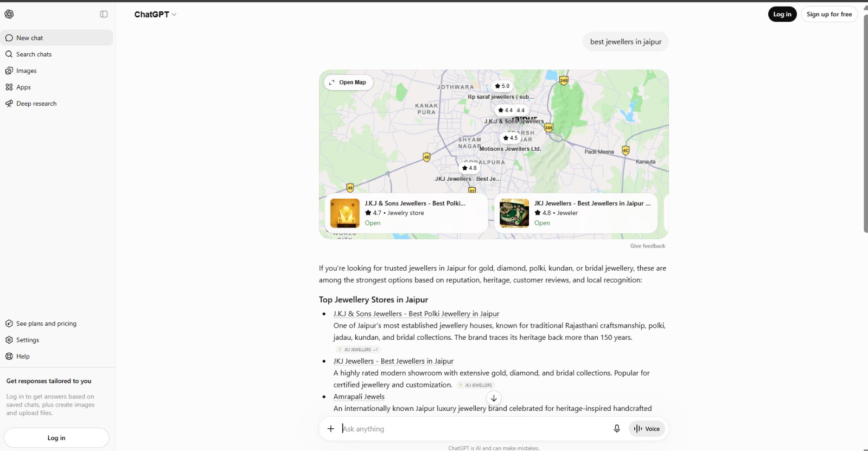This screenshot has width=868, height=451.
Task: Open the Apps section
Action: (x=58, y=87)
